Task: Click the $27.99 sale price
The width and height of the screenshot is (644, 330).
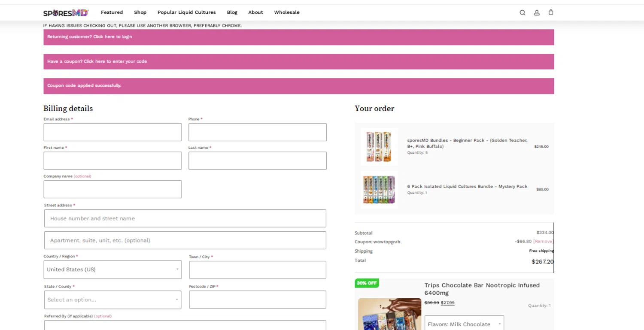Action: [447, 303]
